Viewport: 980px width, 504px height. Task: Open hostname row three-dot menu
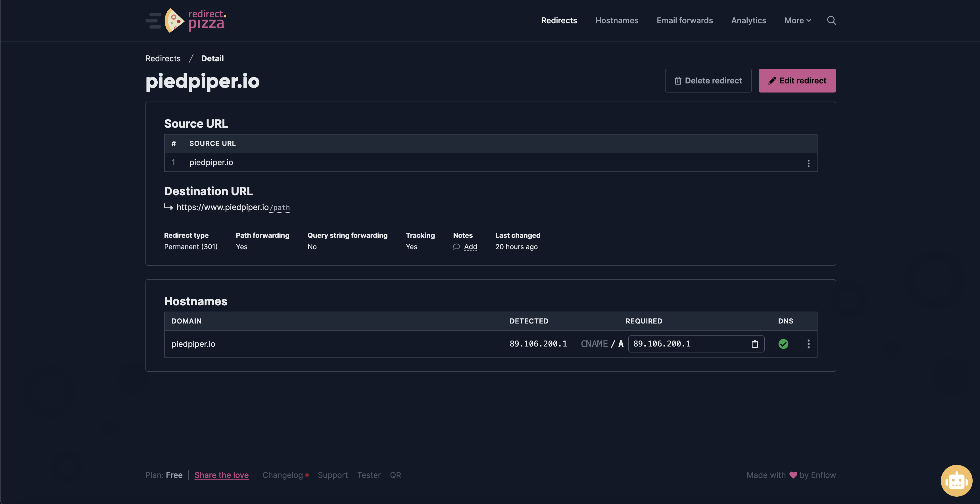coord(808,344)
